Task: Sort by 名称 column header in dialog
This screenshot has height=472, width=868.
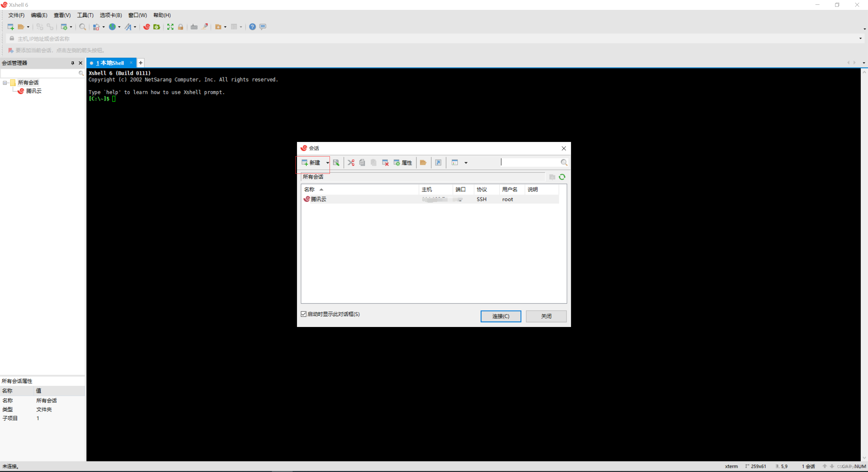Action: 360,189
